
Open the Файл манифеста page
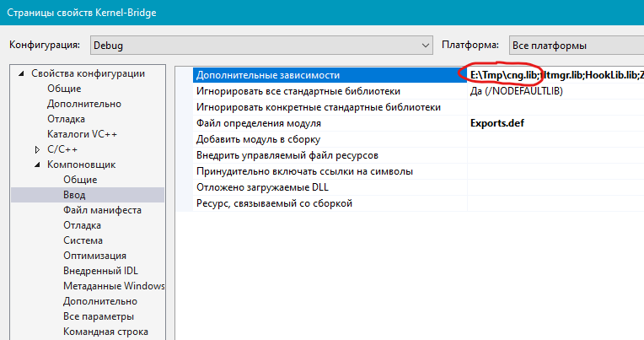[102, 210]
